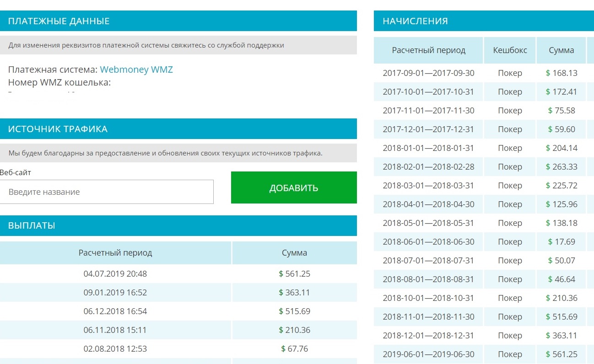Select the 04.07.2019 20:48 payout row
This screenshot has width=594, height=364.
point(178,274)
